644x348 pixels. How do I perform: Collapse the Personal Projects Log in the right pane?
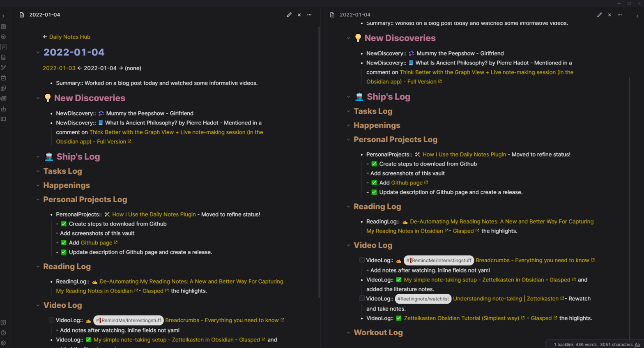click(348, 140)
